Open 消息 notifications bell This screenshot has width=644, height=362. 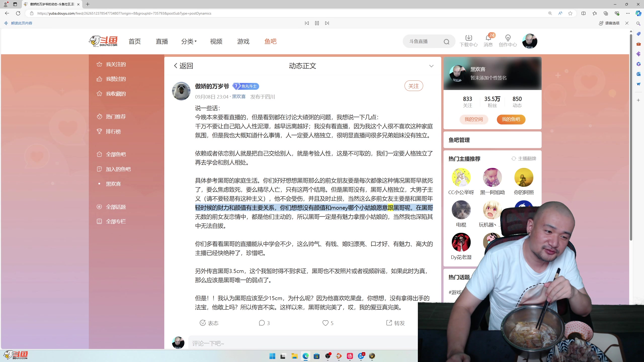point(488,41)
